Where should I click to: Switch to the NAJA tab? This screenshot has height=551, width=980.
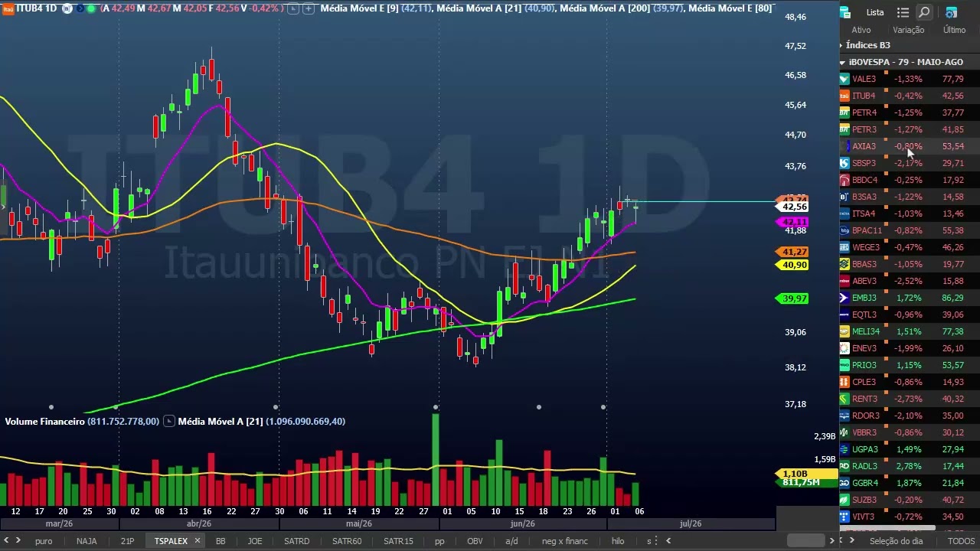click(87, 541)
